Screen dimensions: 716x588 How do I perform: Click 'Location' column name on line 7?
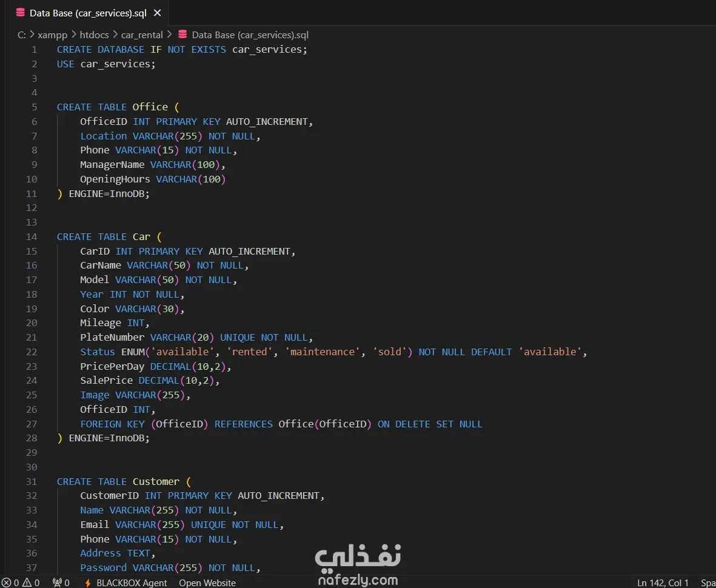[x=104, y=136]
